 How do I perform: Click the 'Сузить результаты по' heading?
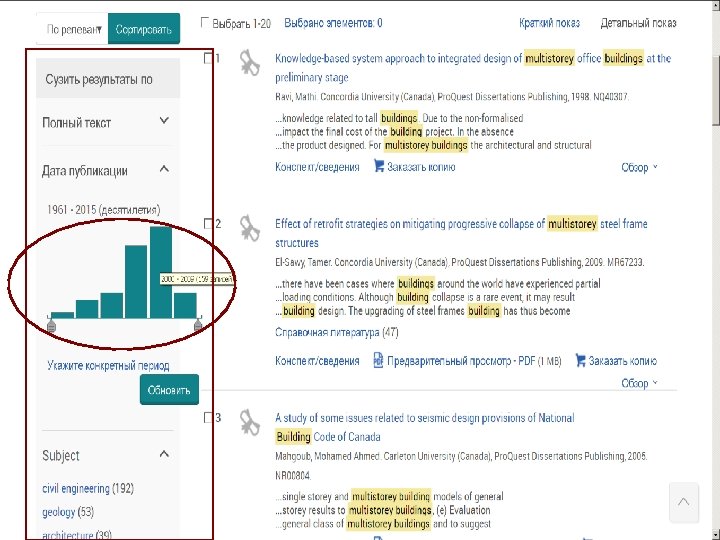[x=99, y=79]
